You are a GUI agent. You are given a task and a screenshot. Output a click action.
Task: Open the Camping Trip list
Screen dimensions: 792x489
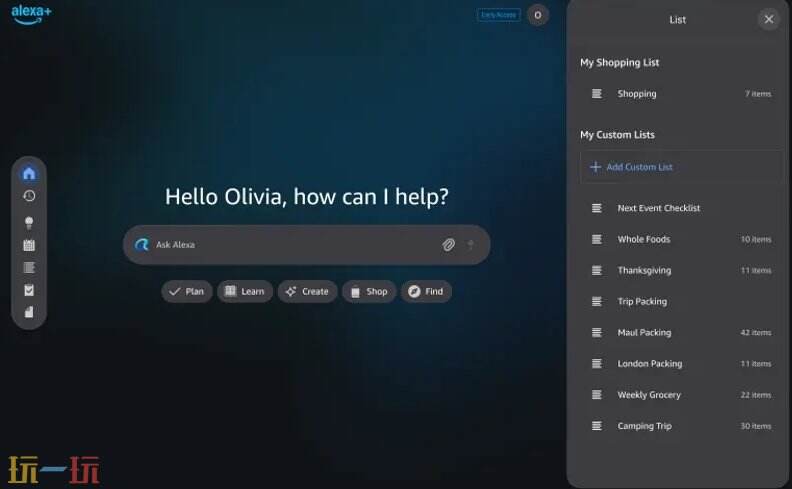coord(681,426)
